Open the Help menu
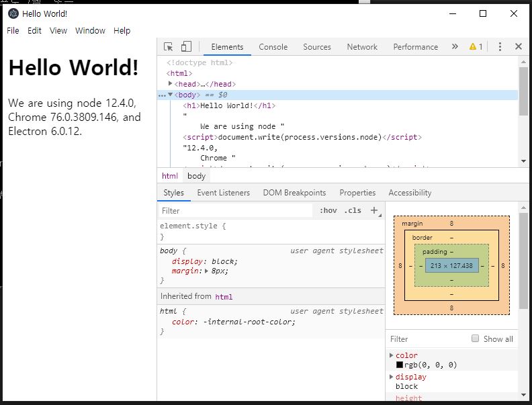 click(x=122, y=30)
